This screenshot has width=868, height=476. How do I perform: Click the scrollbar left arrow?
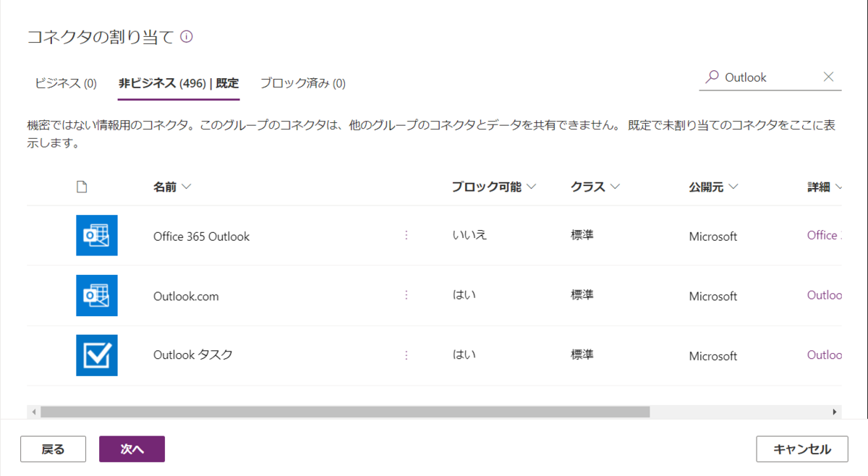click(x=33, y=412)
